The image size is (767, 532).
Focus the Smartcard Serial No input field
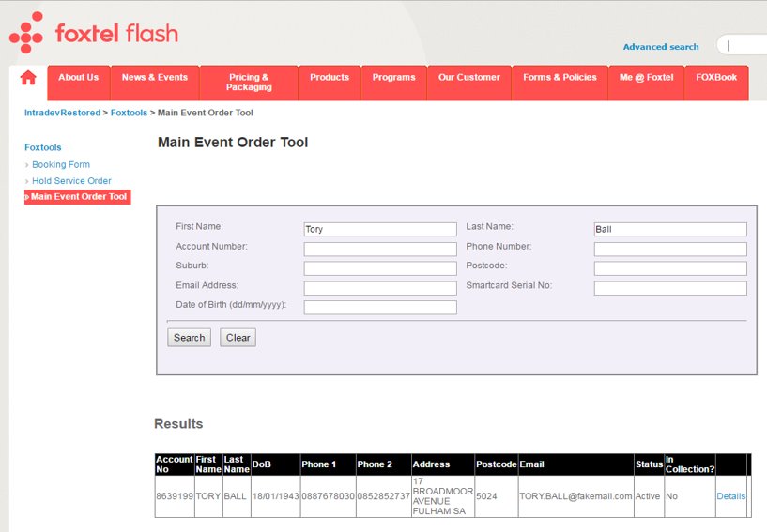coord(670,288)
